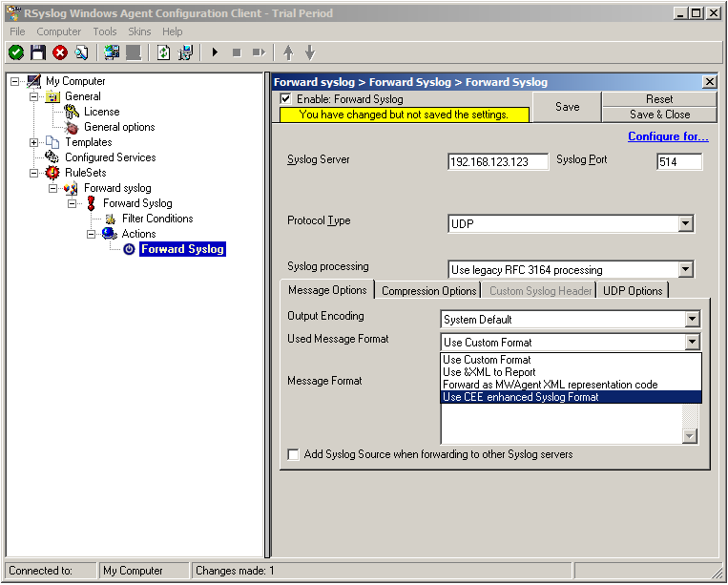Switch to the Message Options tab

tap(327, 290)
